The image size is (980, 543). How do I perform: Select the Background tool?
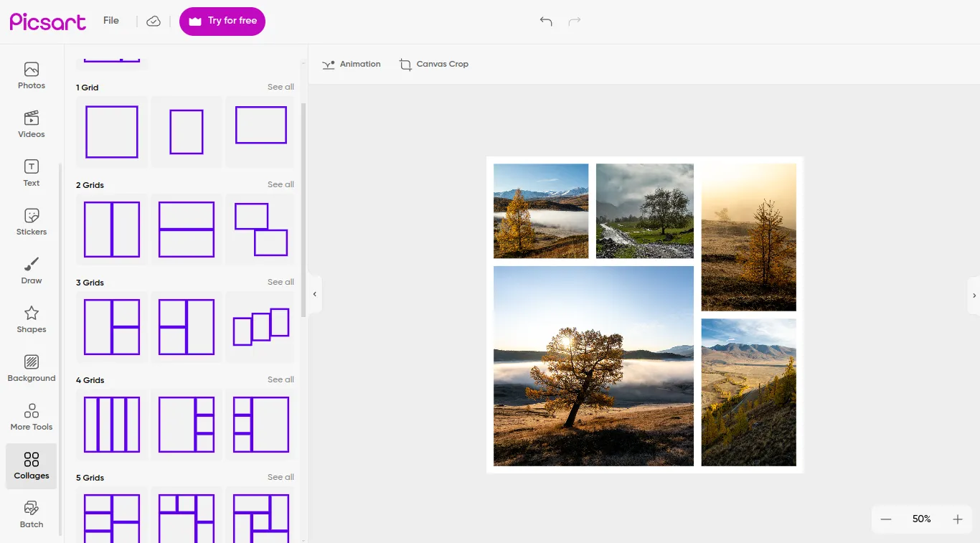(x=31, y=368)
